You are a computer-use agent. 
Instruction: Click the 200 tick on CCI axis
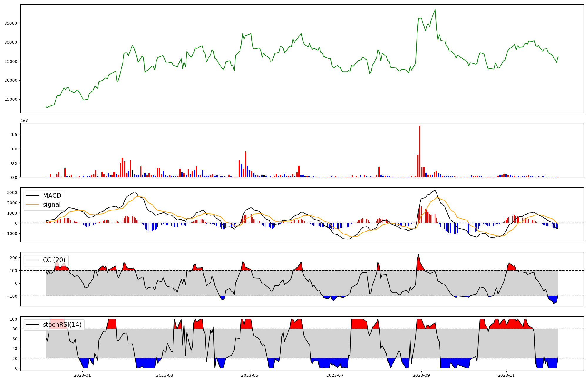(14, 258)
